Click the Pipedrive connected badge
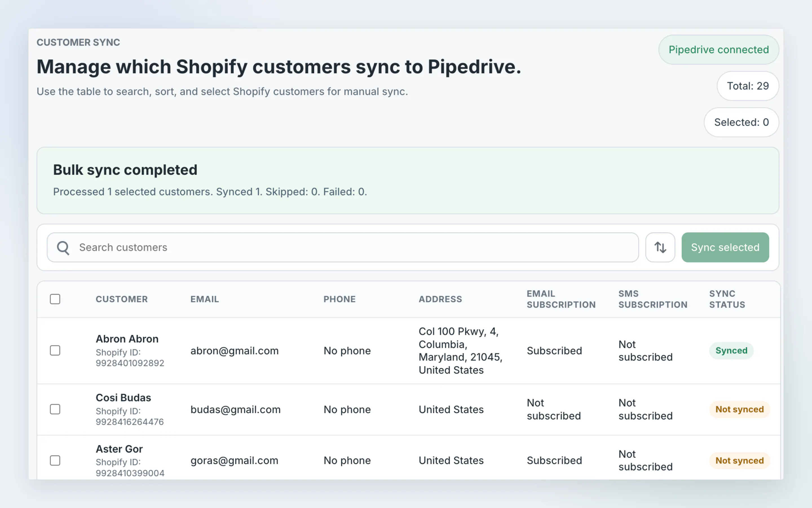 pos(719,50)
